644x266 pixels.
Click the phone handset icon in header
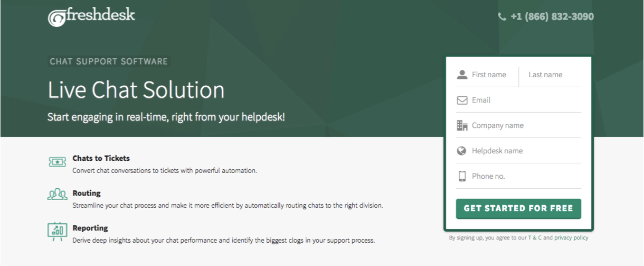click(x=501, y=17)
